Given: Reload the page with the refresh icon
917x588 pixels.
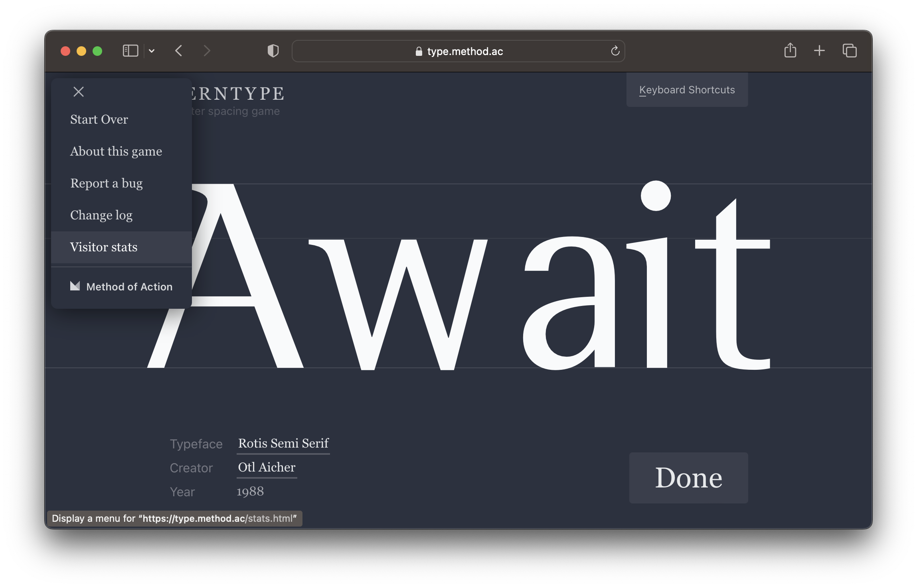Looking at the screenshot, I should point(615,51).
